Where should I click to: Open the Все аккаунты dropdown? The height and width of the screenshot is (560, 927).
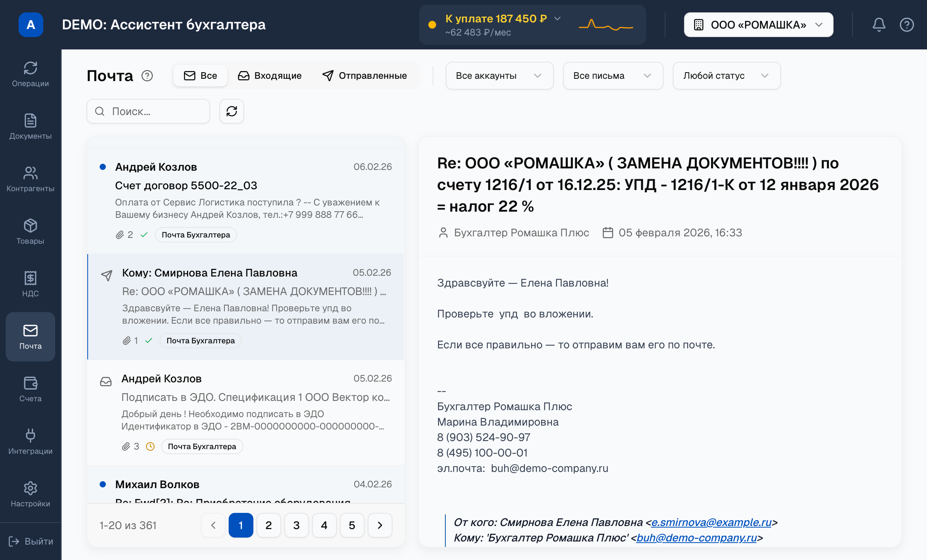tap(499, 76)
